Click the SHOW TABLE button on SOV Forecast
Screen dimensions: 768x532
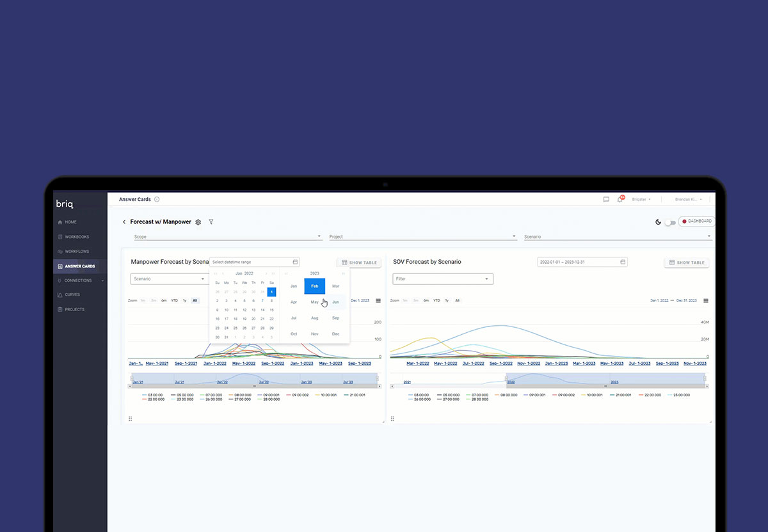point(686,262)
